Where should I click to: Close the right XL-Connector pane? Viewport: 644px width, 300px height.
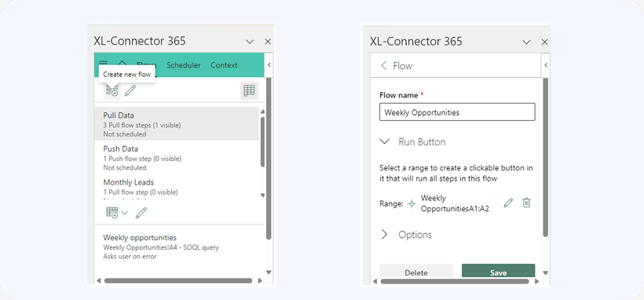coord(544,42)
